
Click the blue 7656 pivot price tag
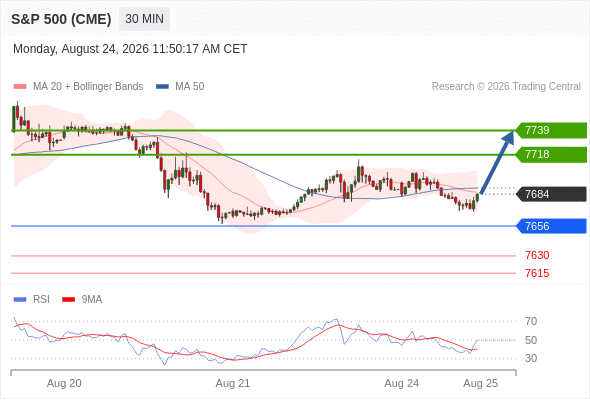coord(552,226)
